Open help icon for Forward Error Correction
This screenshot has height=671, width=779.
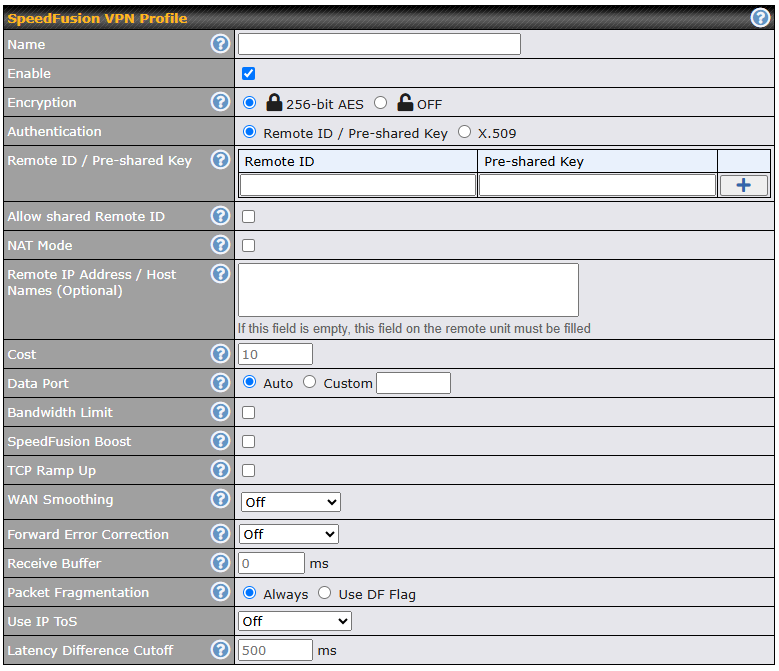(x=220, y=534)
